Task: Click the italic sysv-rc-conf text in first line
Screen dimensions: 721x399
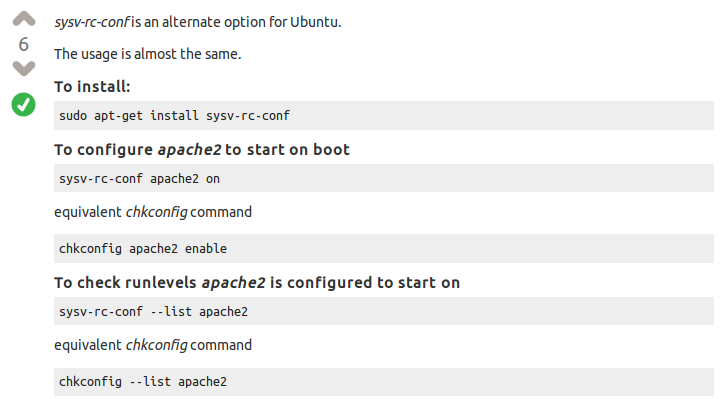Action: 92,22
